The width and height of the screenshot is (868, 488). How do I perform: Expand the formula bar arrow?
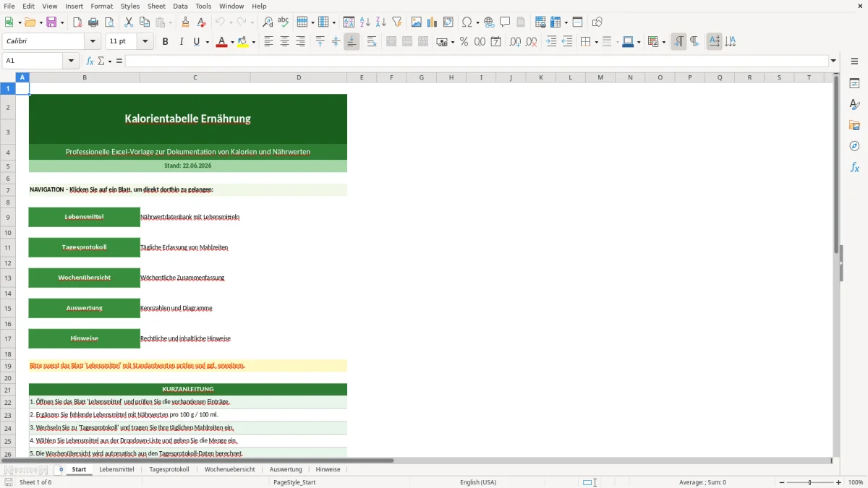[833, 61]
